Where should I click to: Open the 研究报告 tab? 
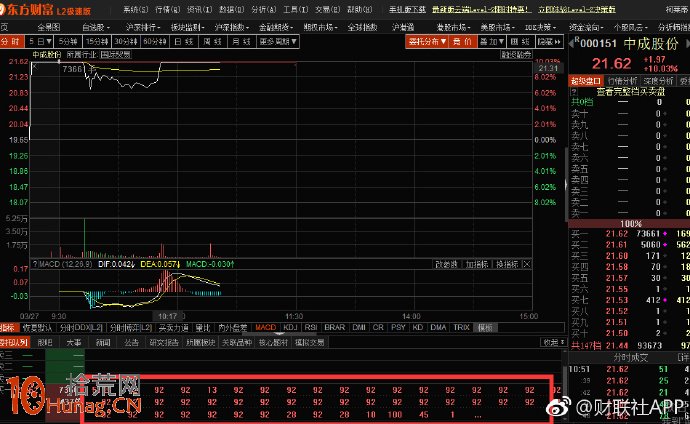pos(164,342)
